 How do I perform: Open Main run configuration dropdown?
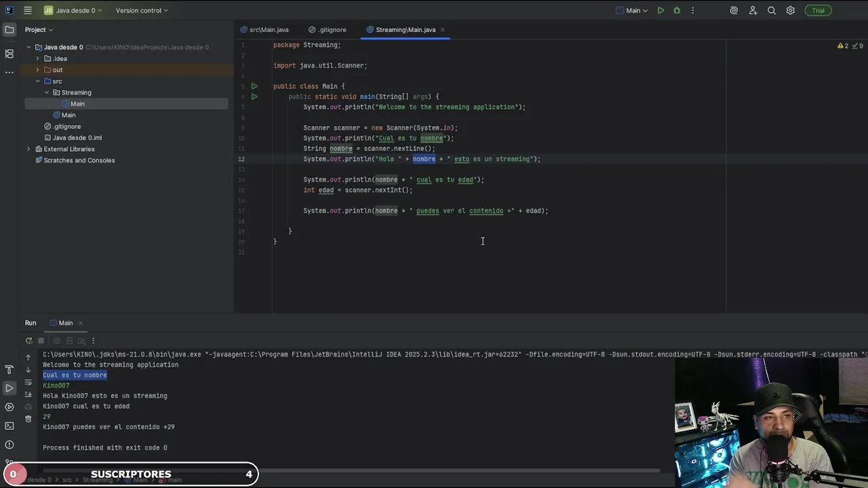point(632,10)
